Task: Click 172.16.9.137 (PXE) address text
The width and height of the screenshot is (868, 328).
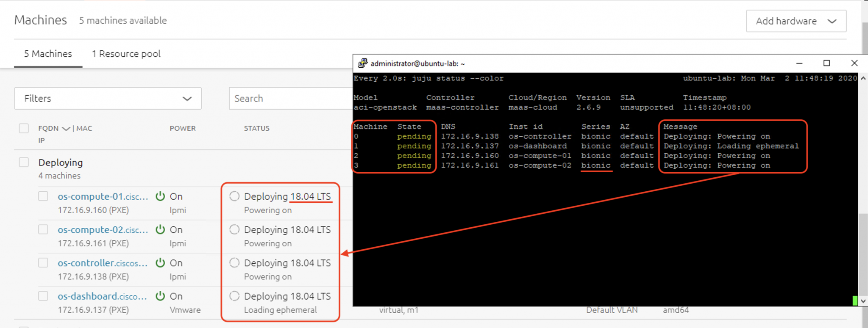Action: [x=93, y=310]
